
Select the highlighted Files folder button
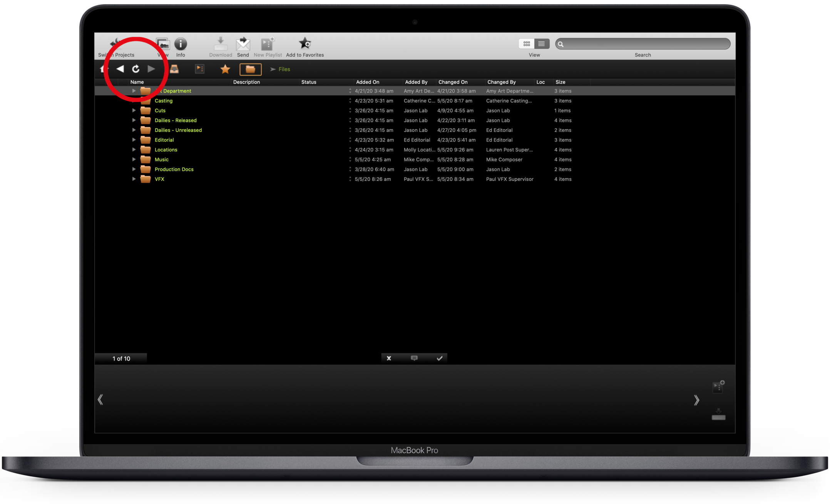(x=250, y=69)
